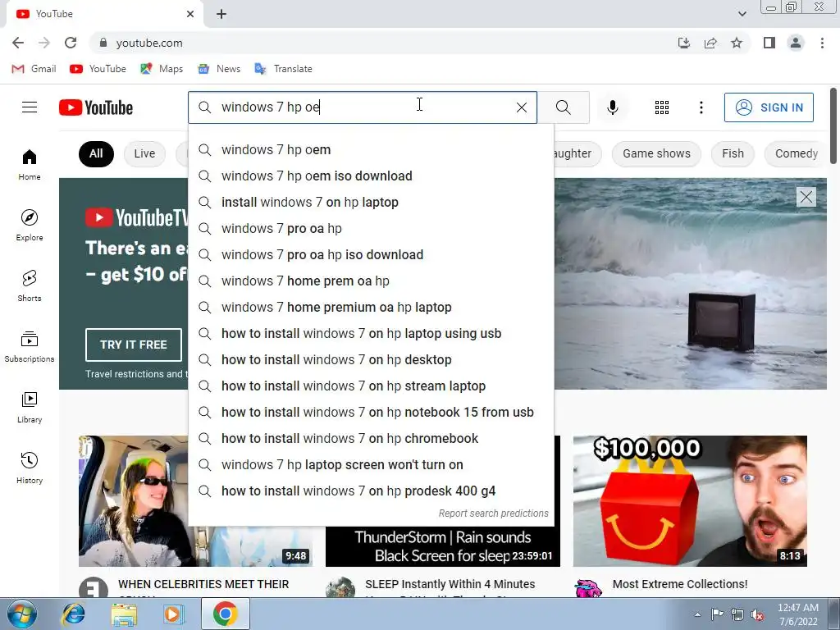Open the Gmail bookmark
This screenshot has height=630, width=840.
34,69
